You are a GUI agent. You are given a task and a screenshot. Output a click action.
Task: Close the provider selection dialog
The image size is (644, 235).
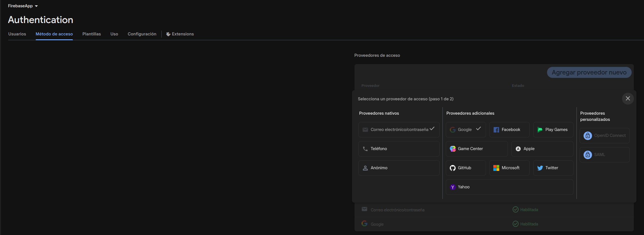click(x=628, y=99)
